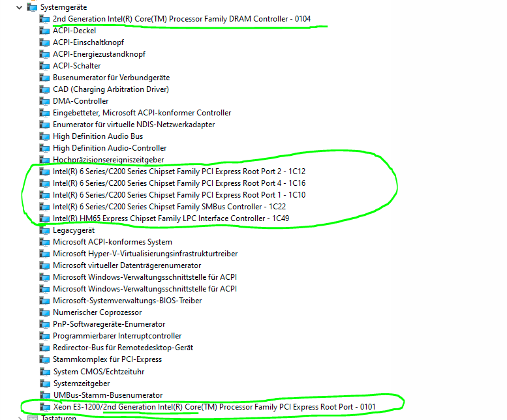Click the Systemzeitgeber device icon

pos(45,383)
